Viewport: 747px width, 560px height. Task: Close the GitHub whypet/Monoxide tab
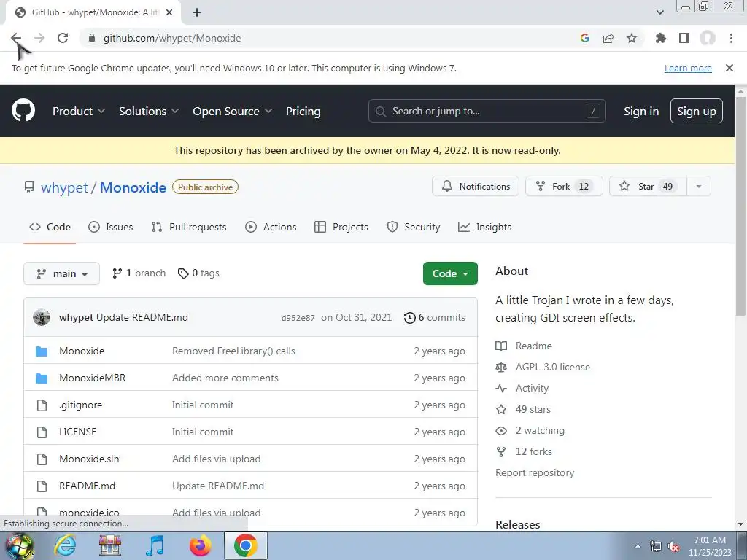(x=169, y=12)
